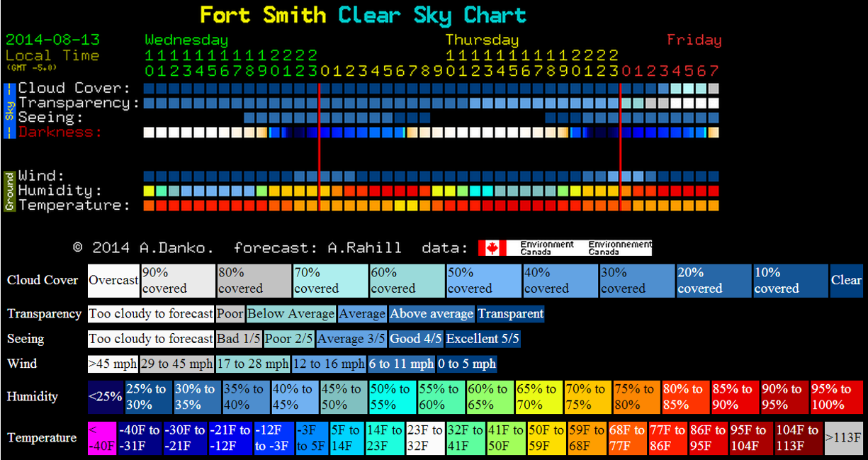Click the green vertical Ground section marker
The width and height of the screenshot is (868, 460).
pos(9,191)
